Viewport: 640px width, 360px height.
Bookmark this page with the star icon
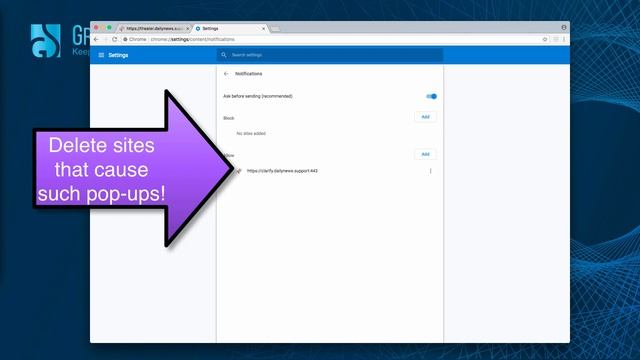545,40
